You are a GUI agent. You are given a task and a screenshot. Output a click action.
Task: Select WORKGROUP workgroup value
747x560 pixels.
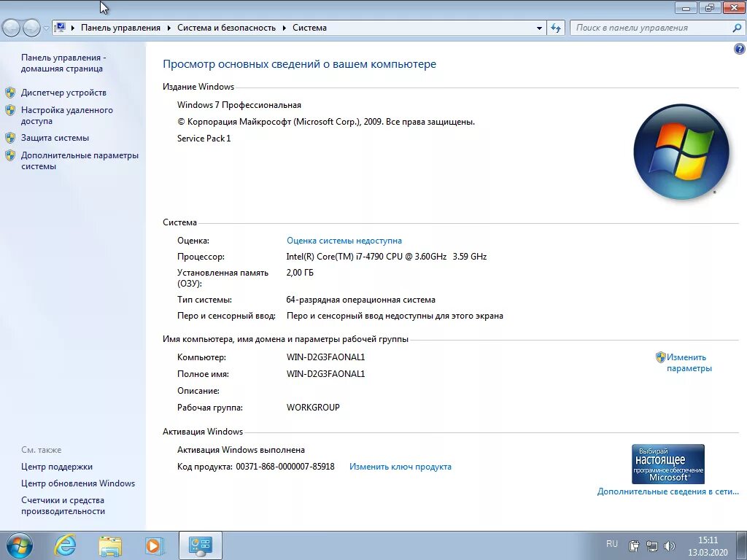[313, 407]
